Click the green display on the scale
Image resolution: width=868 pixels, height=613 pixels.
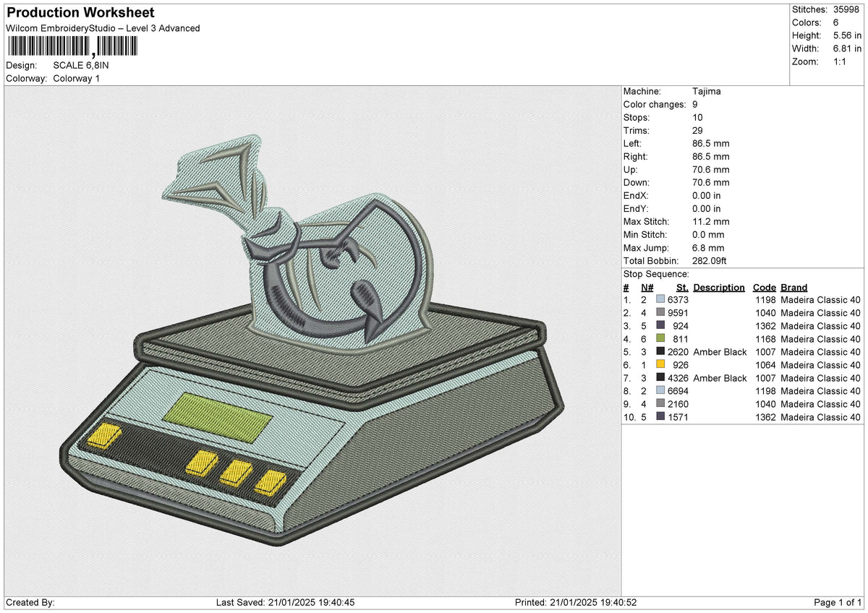(218, 417)
